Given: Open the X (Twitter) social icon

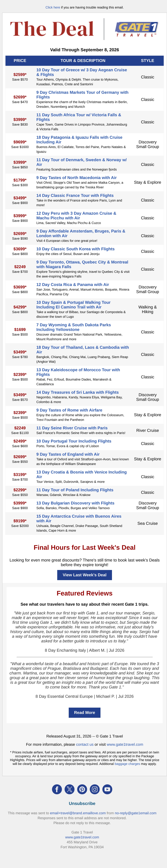Looking at the screenshot, I should (69, 789).
